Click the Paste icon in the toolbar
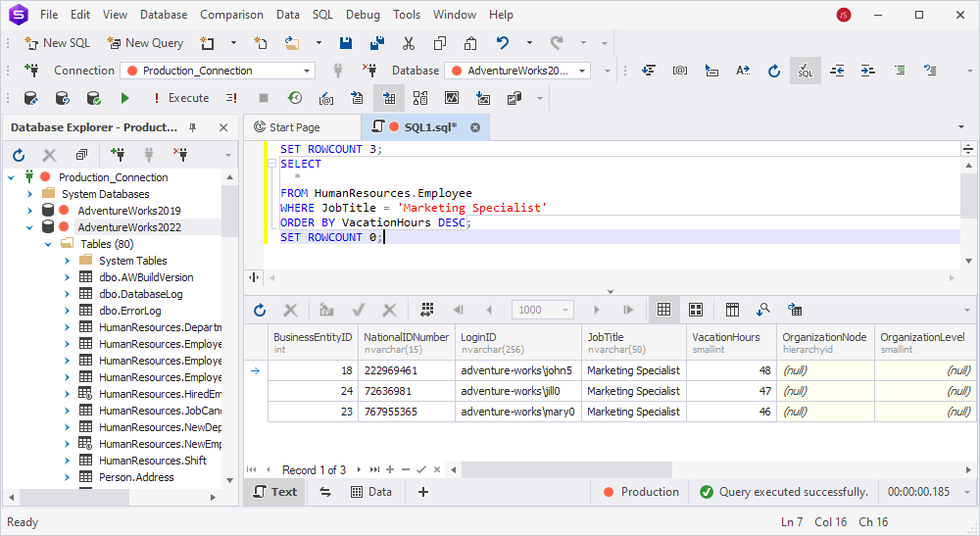 pyautogui.click(x=470, y=43)
